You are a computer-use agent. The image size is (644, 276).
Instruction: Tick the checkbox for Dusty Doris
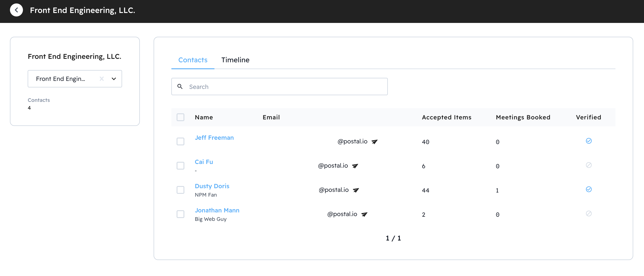(x=180, y=190)
